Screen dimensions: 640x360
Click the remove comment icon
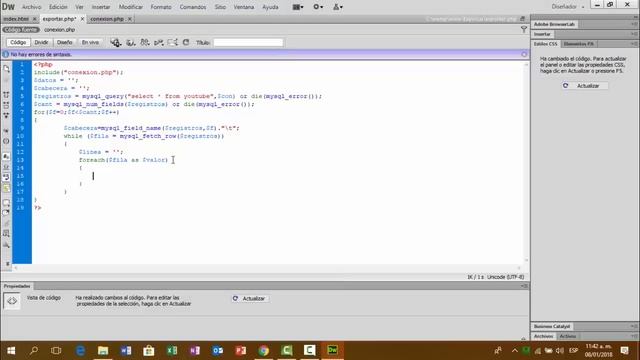pos(6,213)
